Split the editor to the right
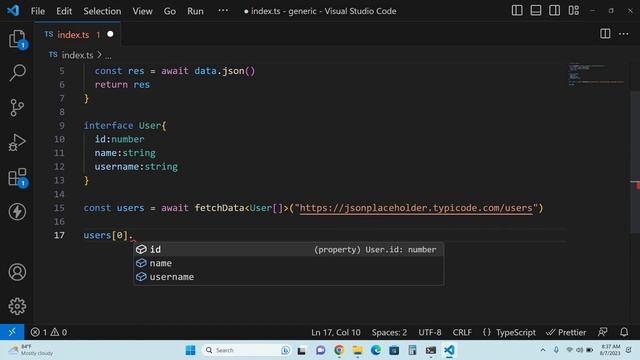This screenshot has height=360, width=640. click(x=605, y=33)
